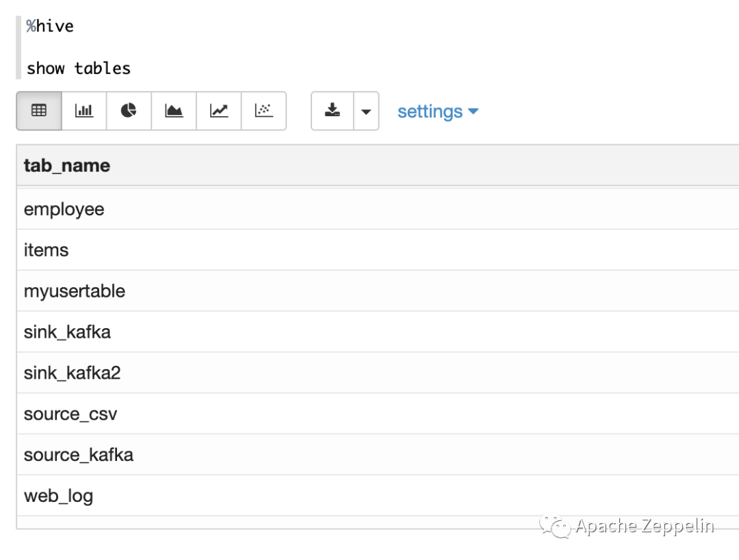
Task: Select the source_kafka row
Action: point(378,455)
